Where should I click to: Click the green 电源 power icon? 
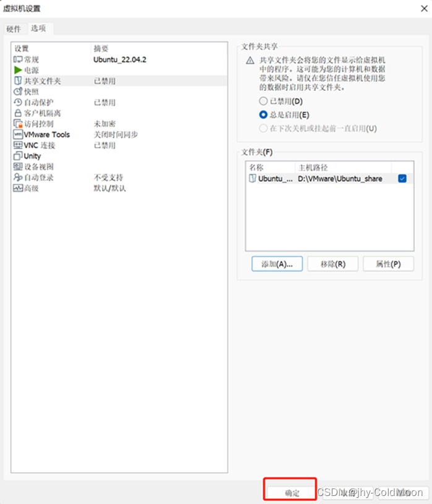[x=18, y=70]
